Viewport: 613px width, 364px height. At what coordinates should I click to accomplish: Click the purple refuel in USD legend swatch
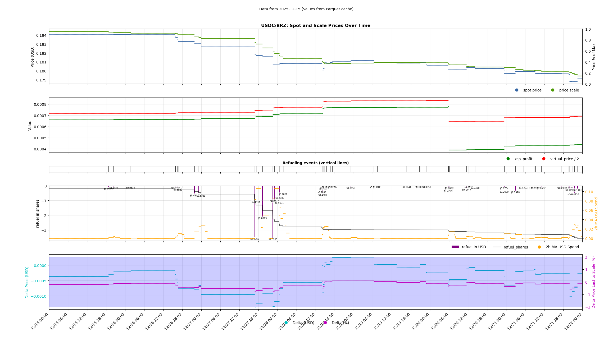455,247
